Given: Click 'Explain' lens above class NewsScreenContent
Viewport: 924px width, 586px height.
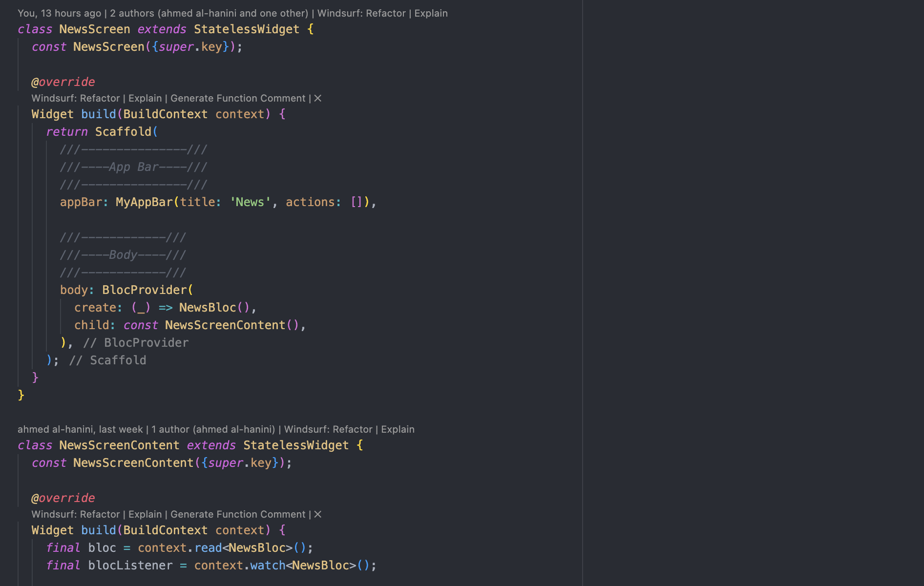Looking at the screenshot, I should point(398,429).
